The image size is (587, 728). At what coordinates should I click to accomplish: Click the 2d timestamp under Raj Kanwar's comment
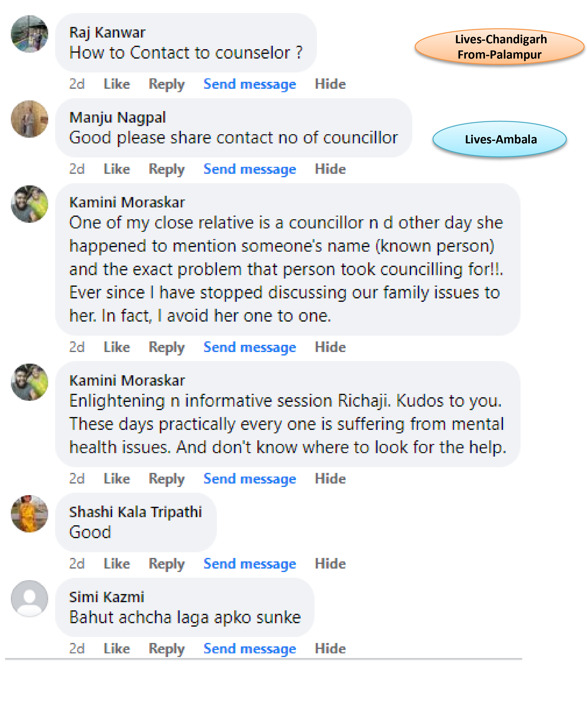tap(77, 84)
